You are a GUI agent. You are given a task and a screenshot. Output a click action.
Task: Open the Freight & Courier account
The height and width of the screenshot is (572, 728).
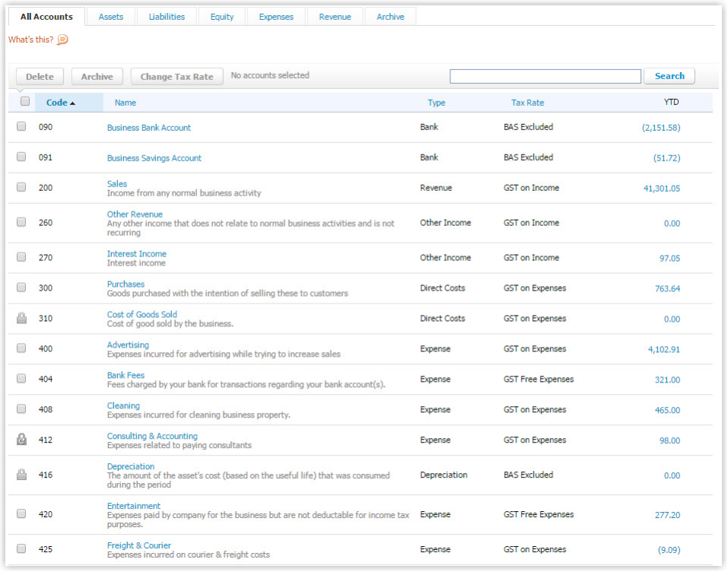click(138, 545)
